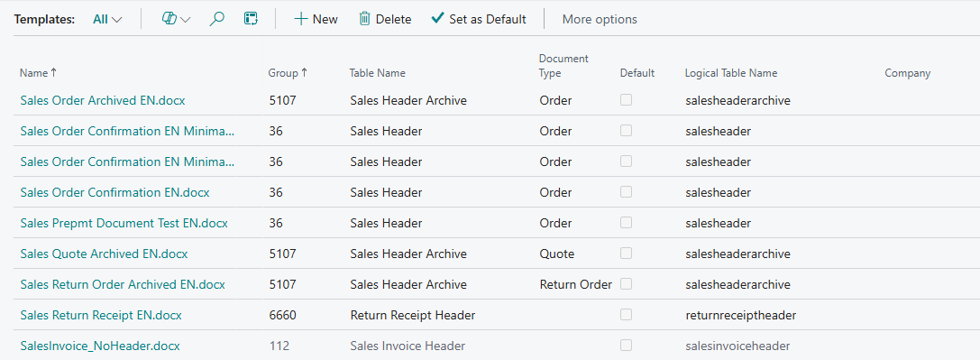980x360 pixels.
Task: Click the Logical Table Name column header
Action: [730, 73]
